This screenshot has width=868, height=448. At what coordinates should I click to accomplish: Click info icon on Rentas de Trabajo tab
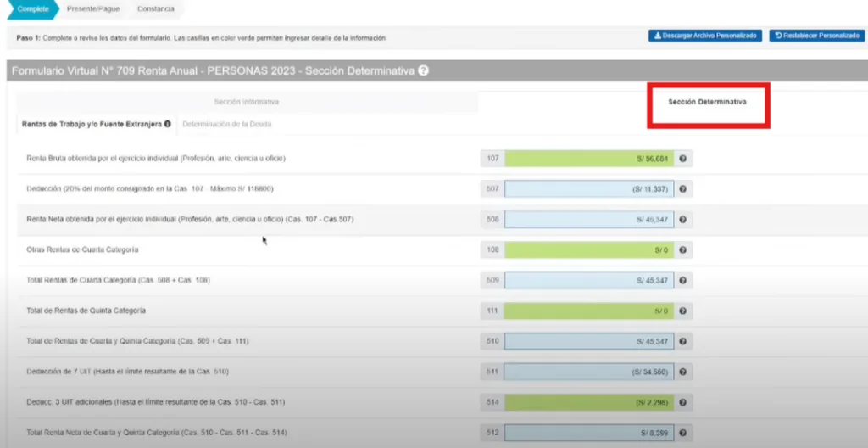168,124
